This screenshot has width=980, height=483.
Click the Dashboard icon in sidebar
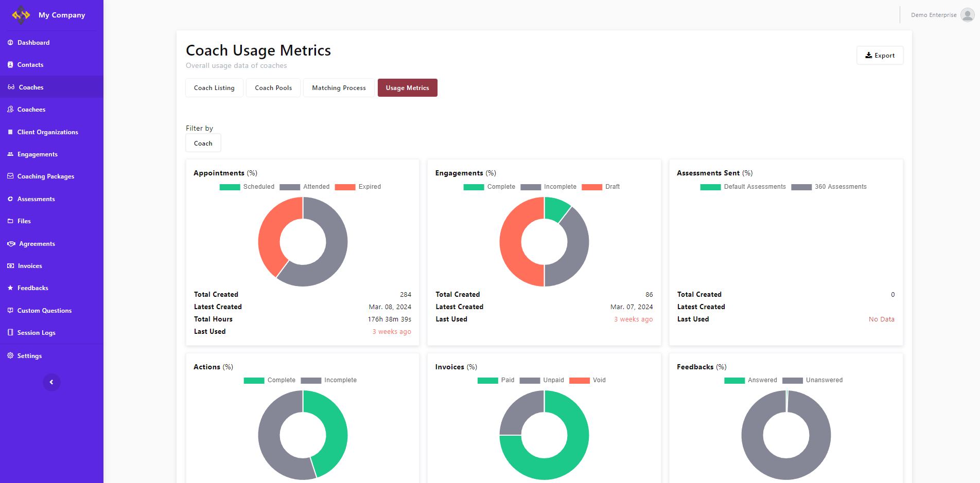(10, 43)
